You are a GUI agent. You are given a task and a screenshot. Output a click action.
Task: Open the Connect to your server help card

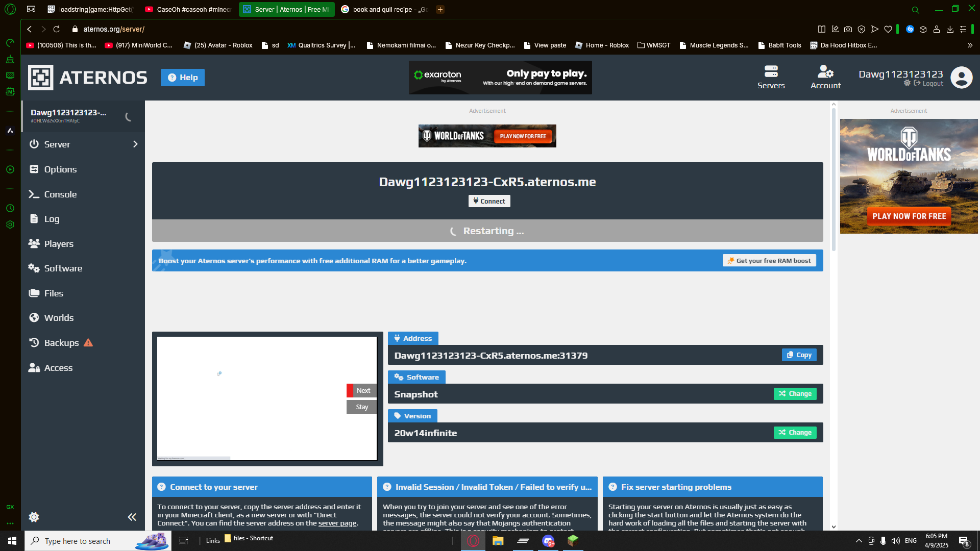tap(262, 487)
